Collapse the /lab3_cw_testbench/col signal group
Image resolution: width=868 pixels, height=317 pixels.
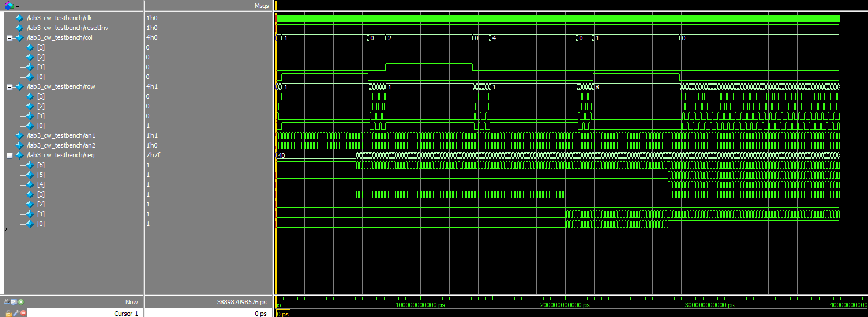tap(10, 38)
